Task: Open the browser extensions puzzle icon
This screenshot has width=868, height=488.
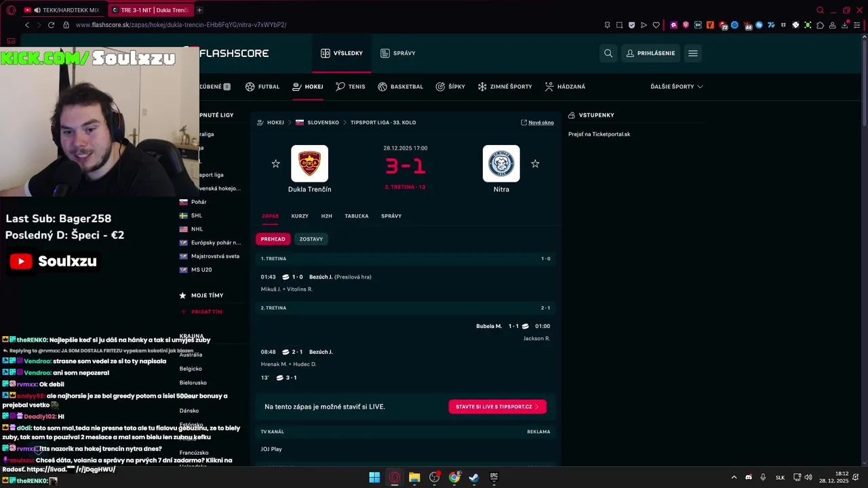Action: [x=820, y=25]
